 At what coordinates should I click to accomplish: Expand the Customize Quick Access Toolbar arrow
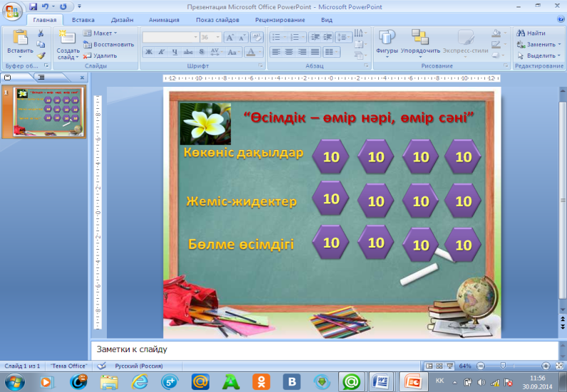point(80,6)
